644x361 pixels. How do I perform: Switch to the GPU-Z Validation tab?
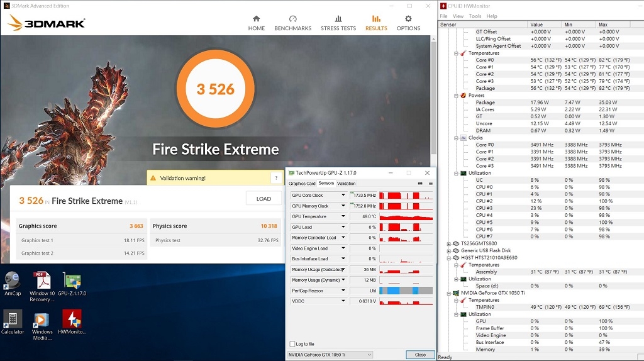tap(347, 184)
